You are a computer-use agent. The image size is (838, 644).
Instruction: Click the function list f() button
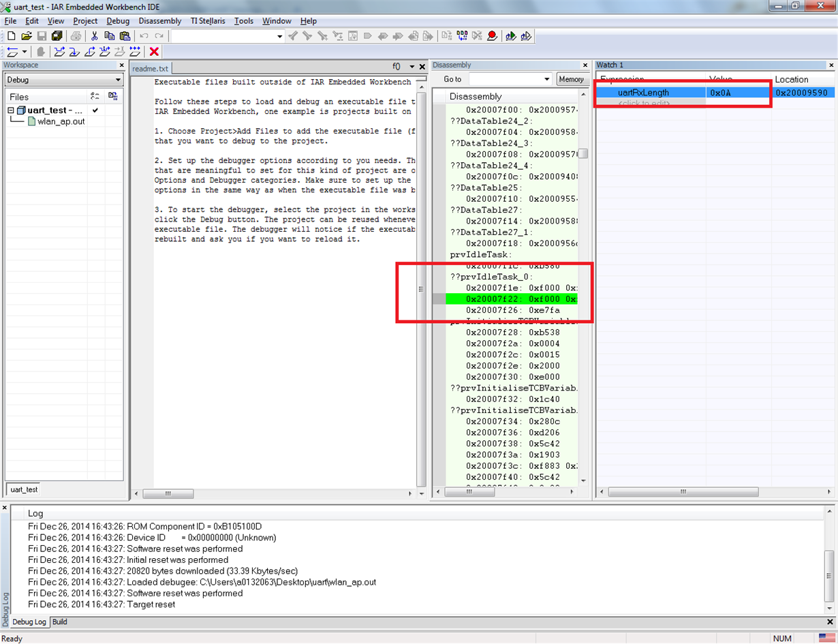397,67
